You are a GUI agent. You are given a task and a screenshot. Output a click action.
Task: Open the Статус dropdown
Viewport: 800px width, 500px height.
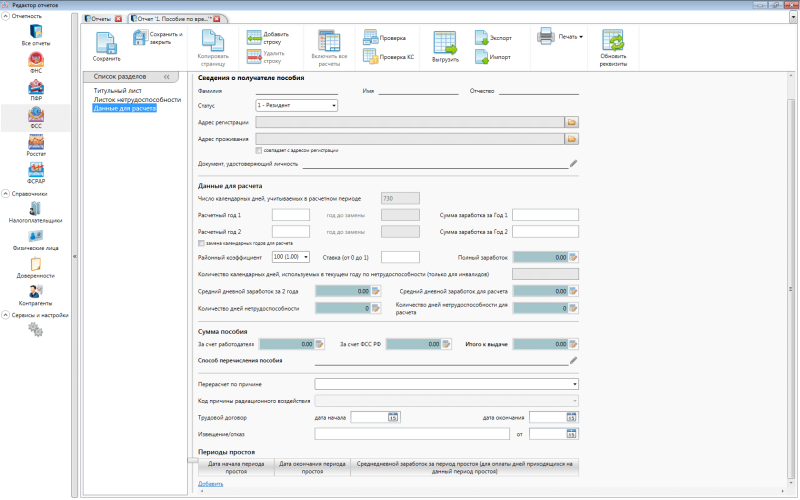[x=296, y=106]
